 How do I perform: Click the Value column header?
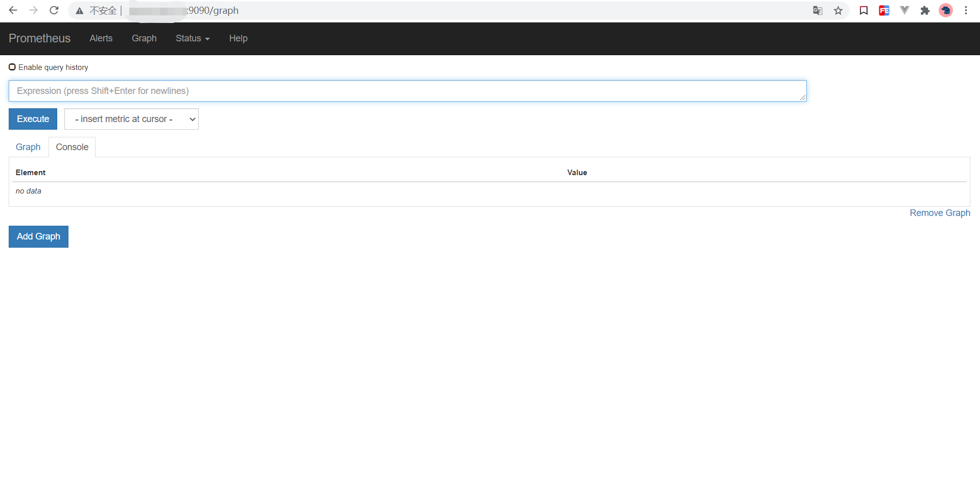(x=577, y=173)
